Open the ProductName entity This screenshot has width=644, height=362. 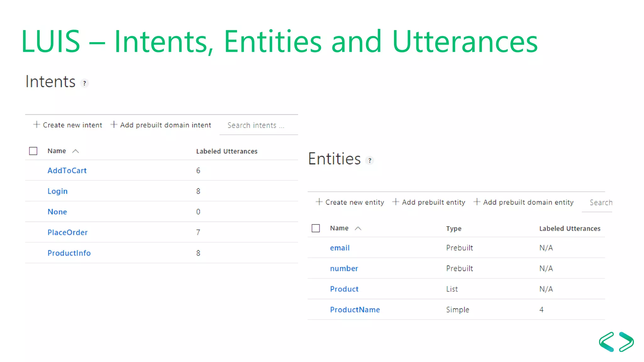(355, 310)
